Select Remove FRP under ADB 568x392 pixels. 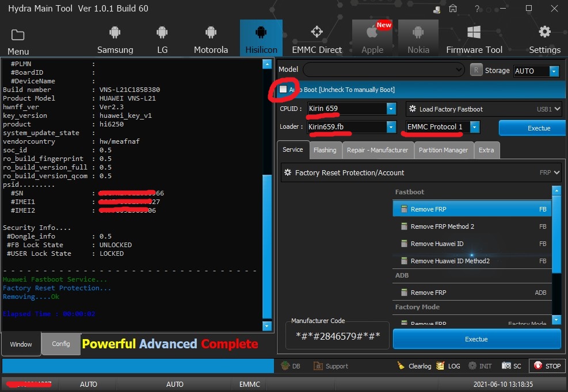(x=472, y=293)
